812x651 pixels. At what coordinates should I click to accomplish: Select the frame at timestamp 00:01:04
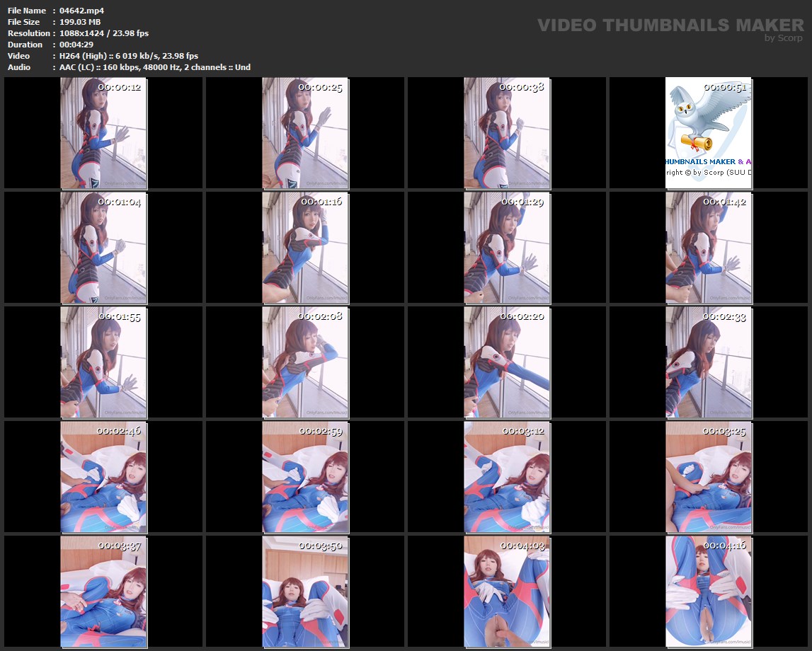click(x=103, y=248)
